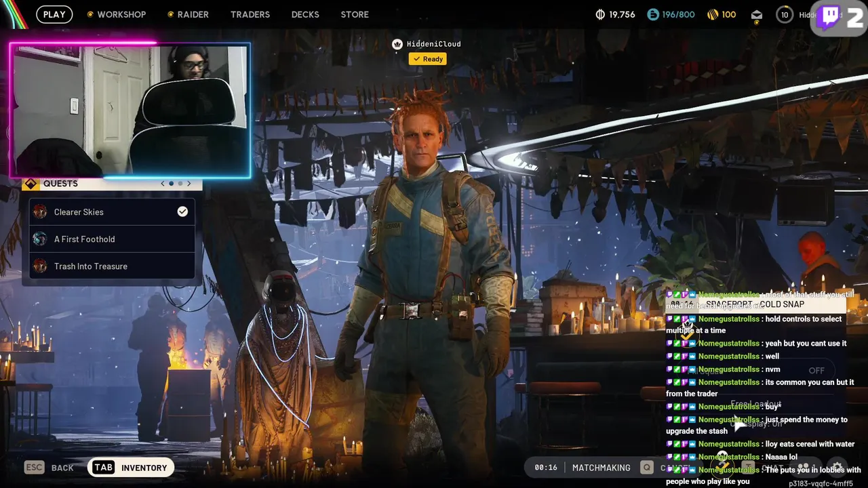This screenshot has height=488, width=868.
Task: Select the first quests page dot
Action: pos(172,184)
